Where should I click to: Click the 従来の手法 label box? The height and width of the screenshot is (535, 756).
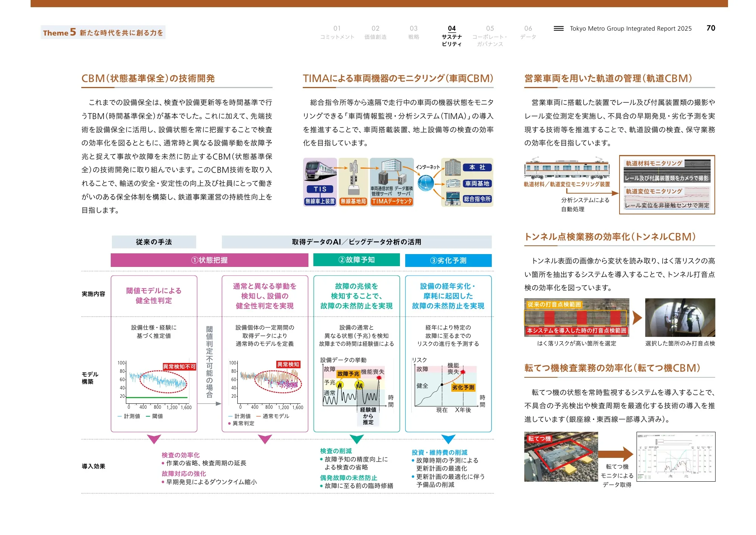(154, 242)
